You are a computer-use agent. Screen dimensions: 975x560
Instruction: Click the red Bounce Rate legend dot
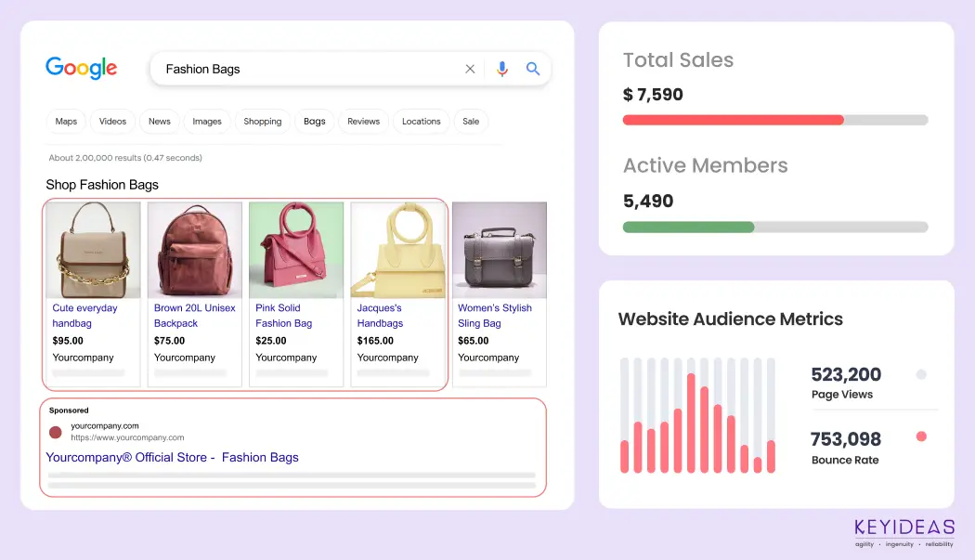pyautogui.click(x=921, y=436)
